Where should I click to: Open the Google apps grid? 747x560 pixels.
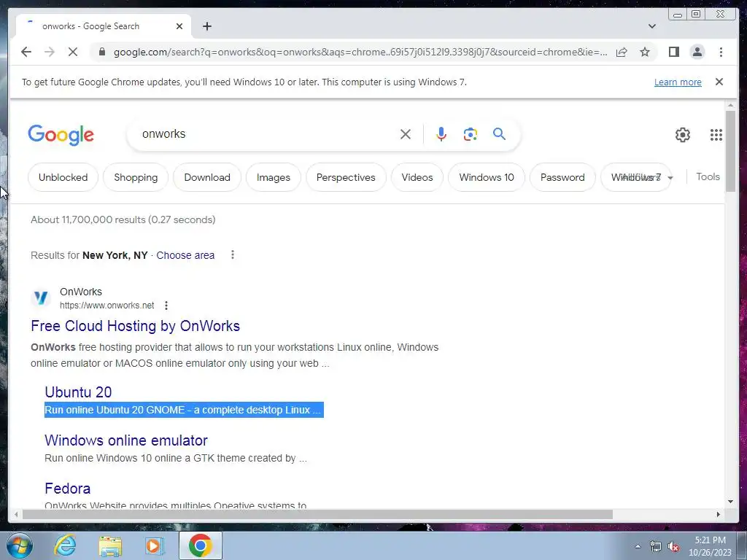(716, 135)
